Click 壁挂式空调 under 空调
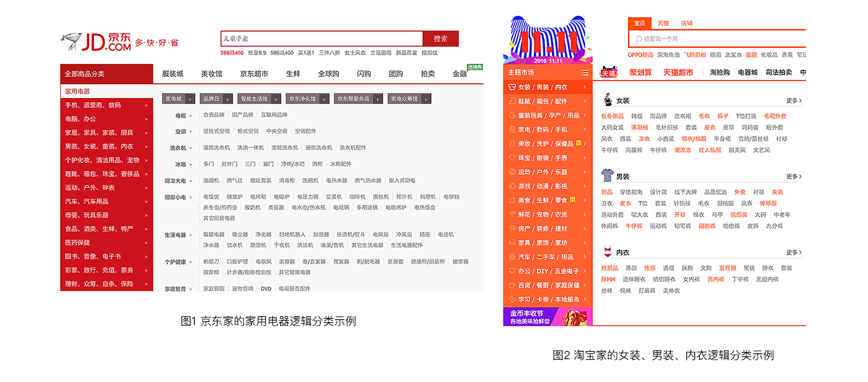The height and width of the screenshot is (382, 868). pos(216,131)
